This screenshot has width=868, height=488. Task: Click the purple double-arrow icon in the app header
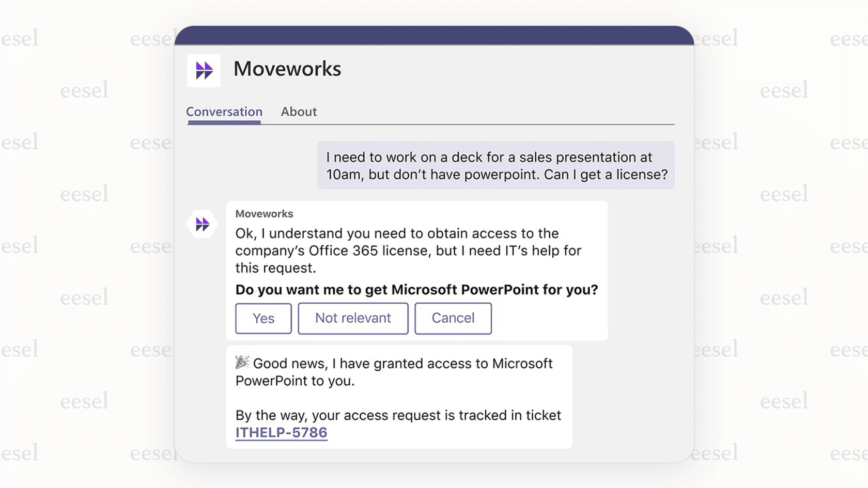point(204,70)
